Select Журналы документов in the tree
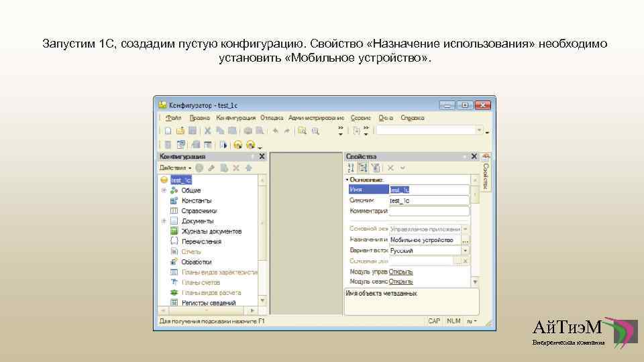The image size is (644, 362). 211,231
